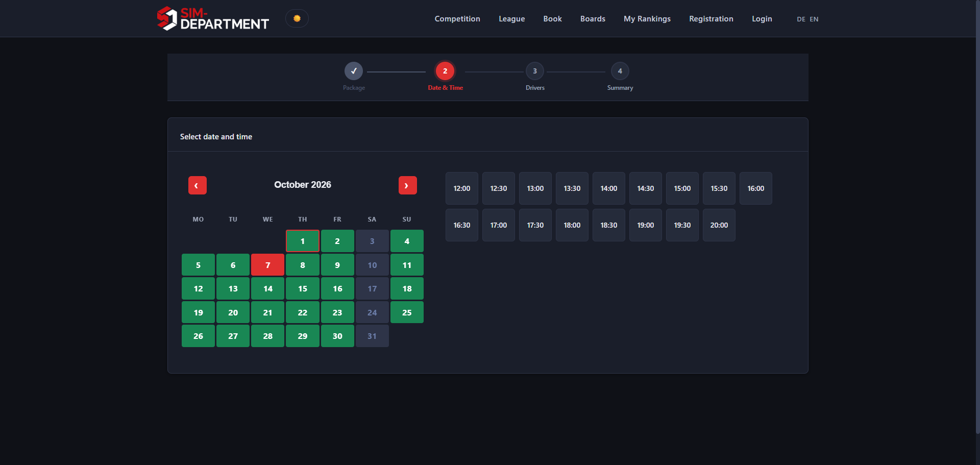Click step 3 Drivers circle

535,71
